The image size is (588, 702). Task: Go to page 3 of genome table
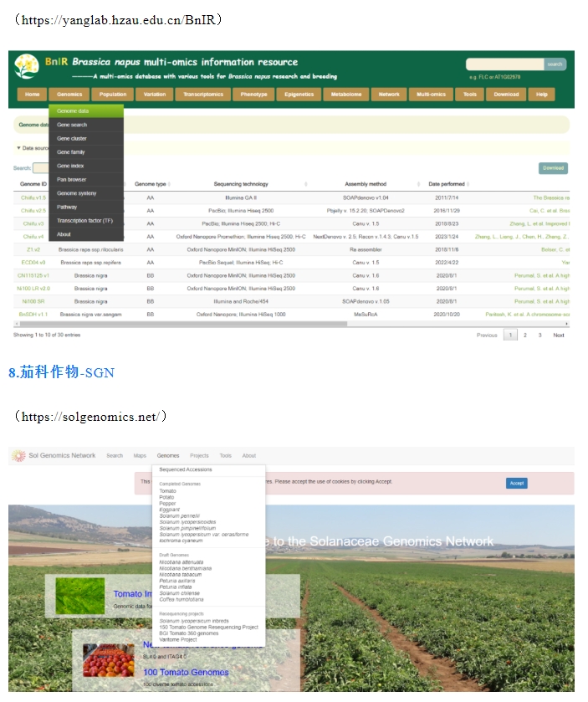[540, 336]
